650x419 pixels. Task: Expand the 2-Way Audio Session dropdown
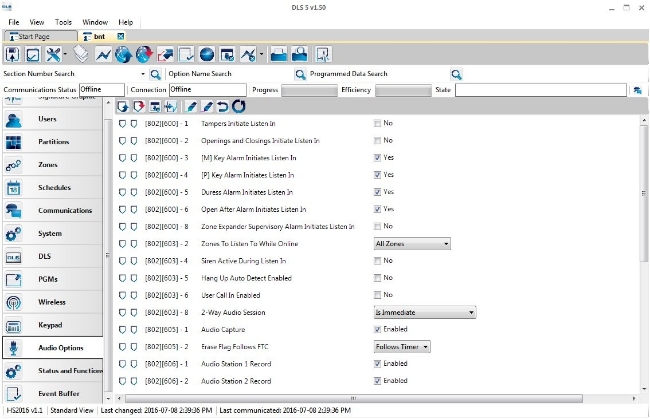point(425,312)
